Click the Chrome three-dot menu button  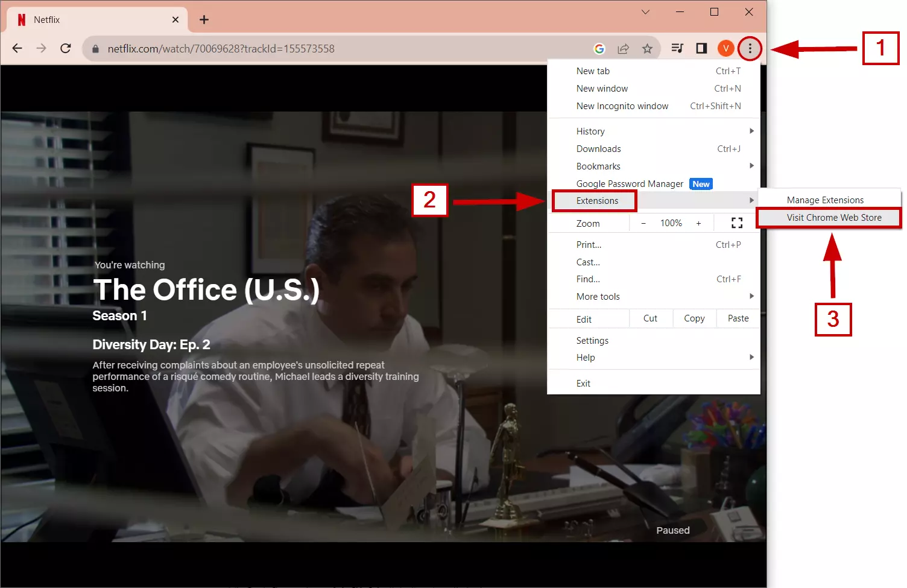click(750, 49)
